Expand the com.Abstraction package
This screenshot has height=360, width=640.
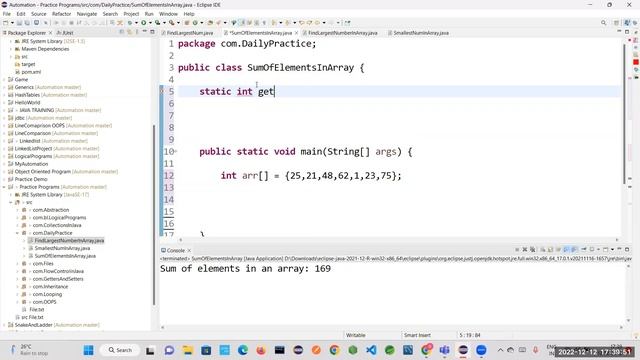click(x=18, y=210)
